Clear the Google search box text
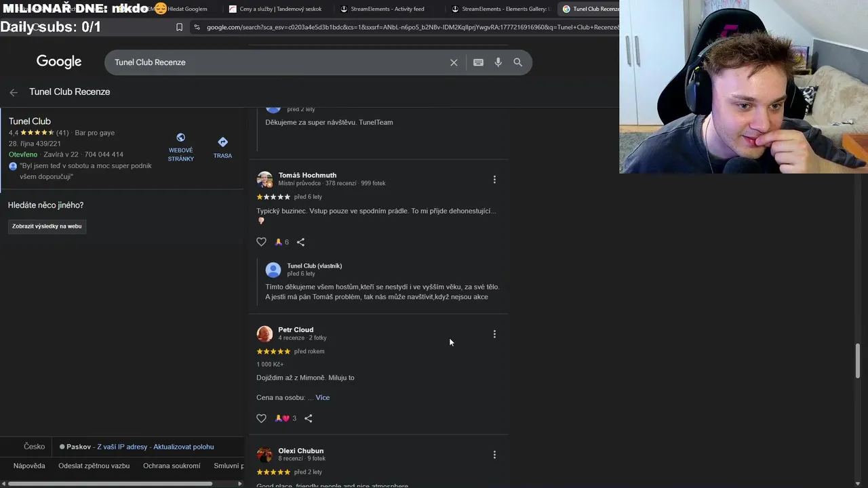This screenshot has height=488, width=868. [454, 62]
